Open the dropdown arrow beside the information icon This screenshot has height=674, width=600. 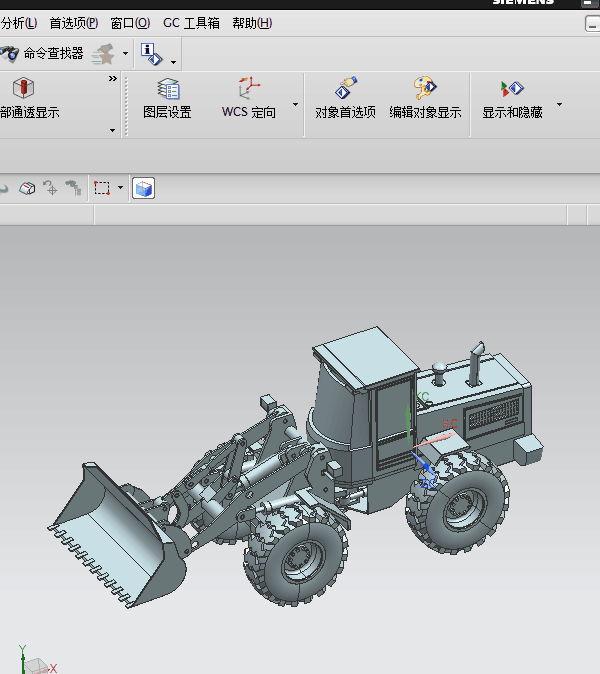(173, 62)
